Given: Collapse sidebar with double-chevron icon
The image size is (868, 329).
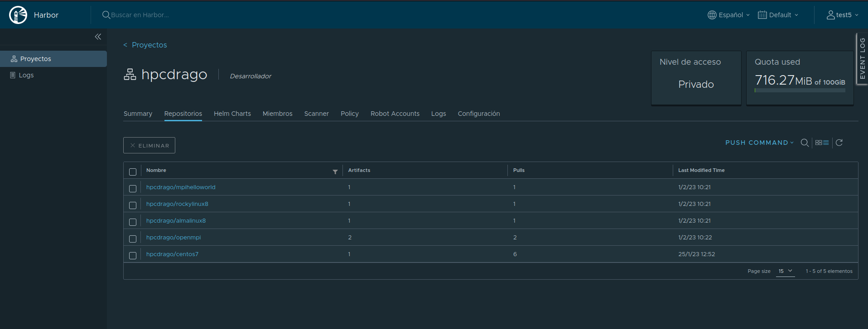Looking at the screenshot, I should pos(98,37).
